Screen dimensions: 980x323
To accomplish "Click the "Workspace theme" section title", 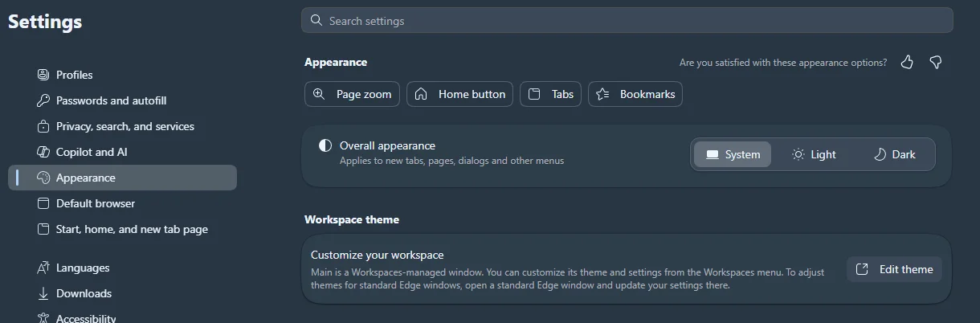I will click(x=352, y=219).
